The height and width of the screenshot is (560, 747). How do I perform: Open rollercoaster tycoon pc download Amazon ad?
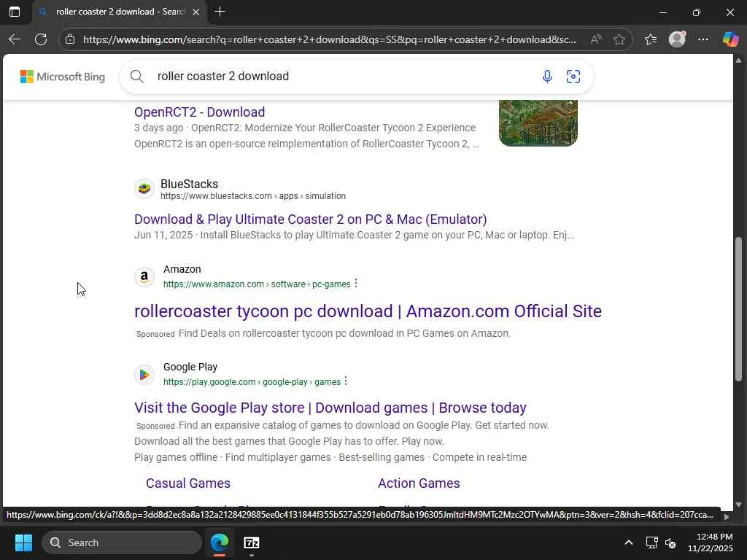pos(368,311)
